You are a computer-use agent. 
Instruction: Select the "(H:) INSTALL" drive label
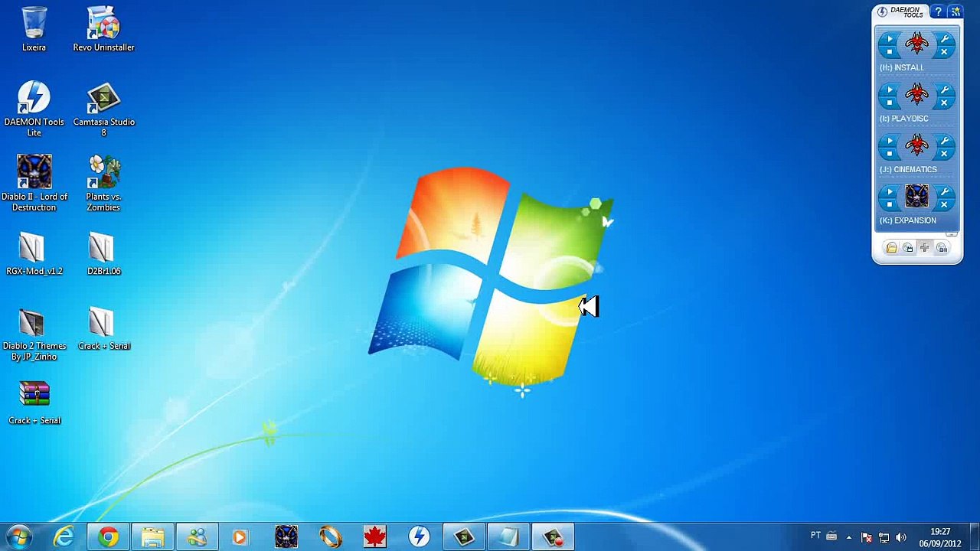(x=902, y=67)
